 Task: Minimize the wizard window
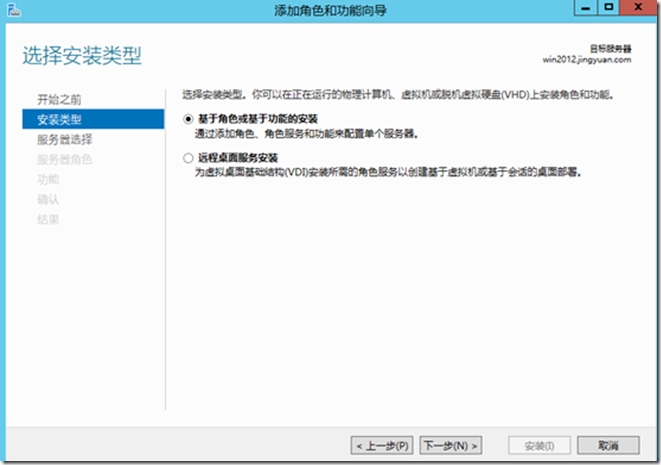[x=586, y=8]
